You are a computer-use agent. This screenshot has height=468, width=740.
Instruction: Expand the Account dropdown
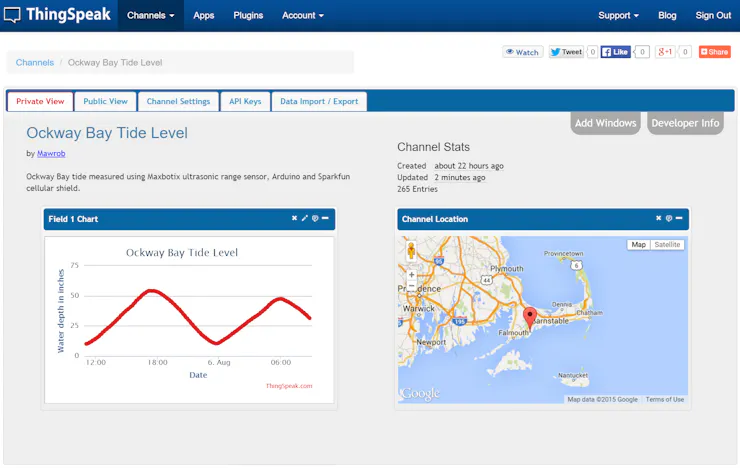point(303,16)
